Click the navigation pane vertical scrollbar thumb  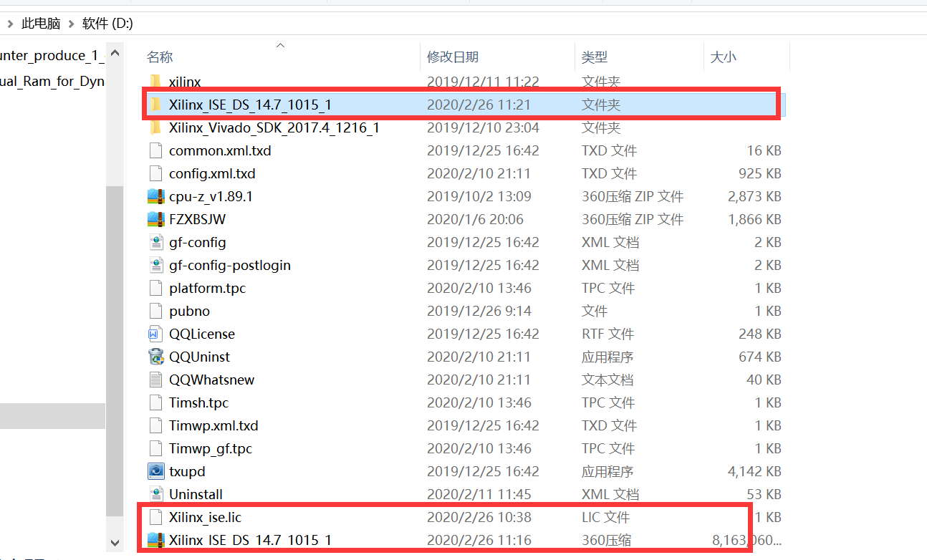click(x=115, y=351)
